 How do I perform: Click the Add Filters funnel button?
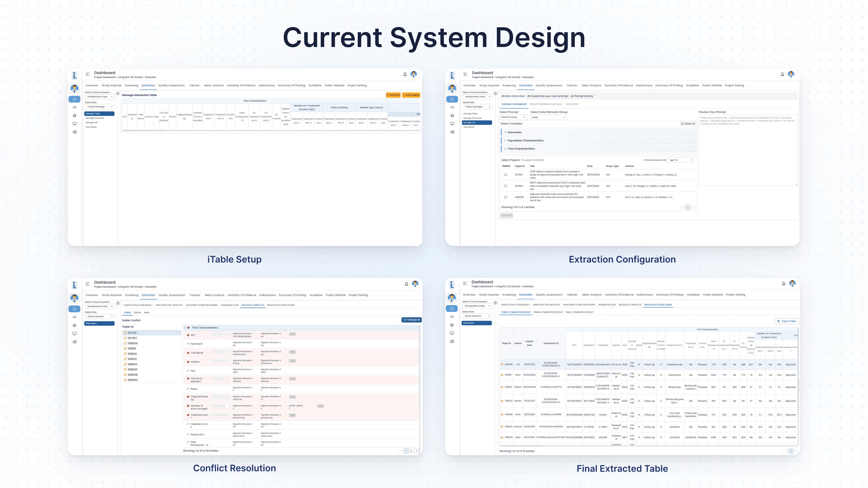(x=393, y=95)
